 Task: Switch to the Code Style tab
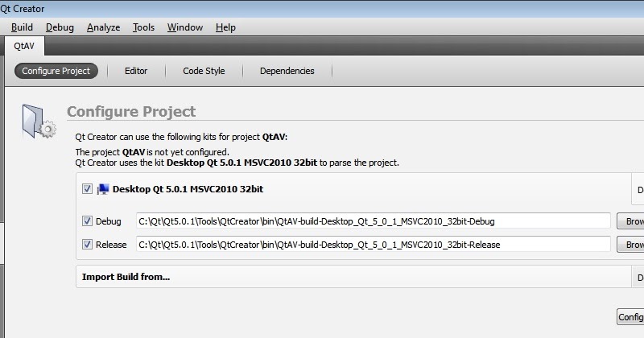point(204,71)
